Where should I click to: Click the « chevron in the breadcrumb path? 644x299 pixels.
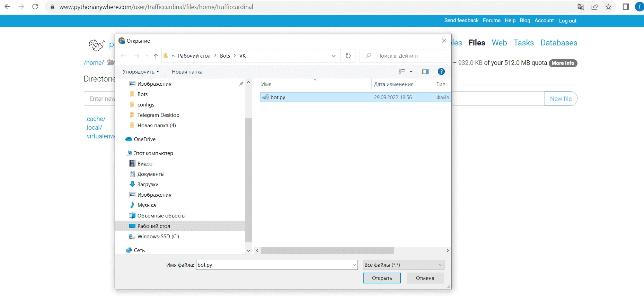tap(173, 56)
